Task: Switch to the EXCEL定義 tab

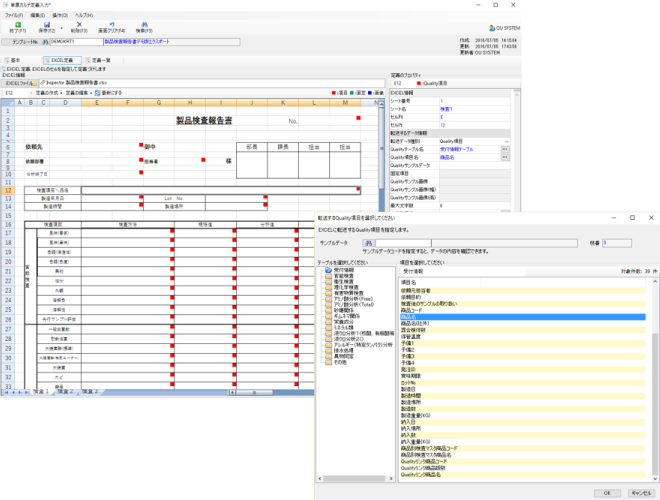Action: pyautogui.click(x=62, y=60)
